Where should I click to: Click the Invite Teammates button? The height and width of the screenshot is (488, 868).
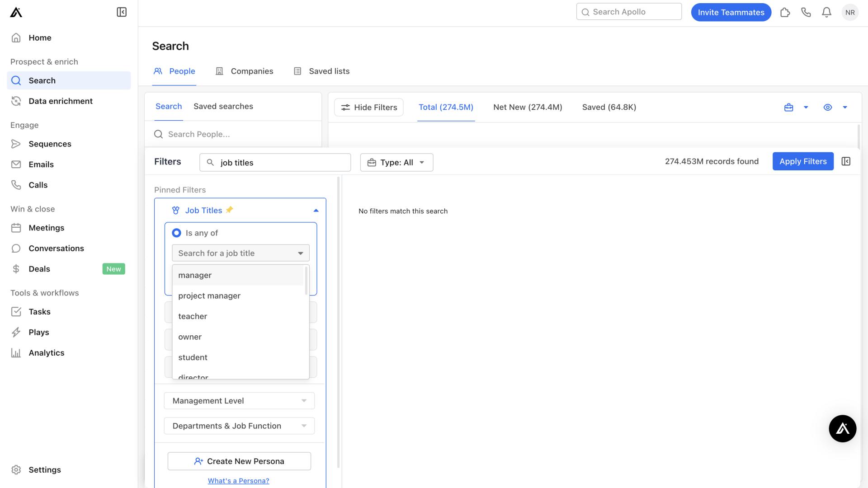pyautogui.click(x=731, y=12)
